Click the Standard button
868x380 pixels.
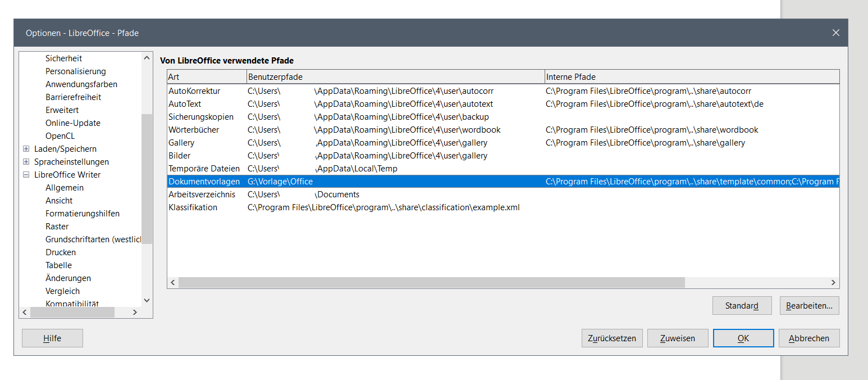click(x=742, y=306)
